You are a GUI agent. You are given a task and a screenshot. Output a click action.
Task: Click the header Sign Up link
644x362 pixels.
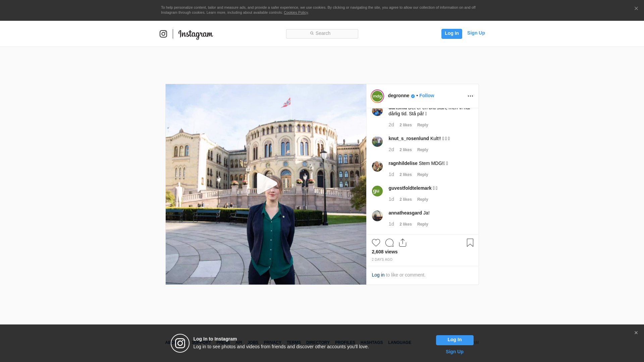tap(476, 33)
